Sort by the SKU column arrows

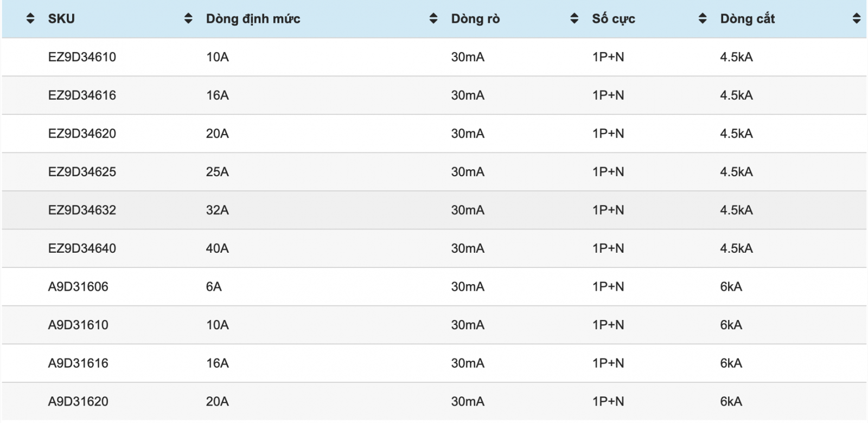[188, 19]
